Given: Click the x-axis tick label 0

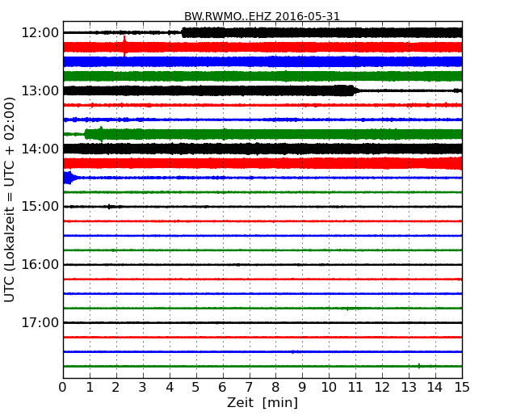Looking at the screenshot, I should click(63, 388).
